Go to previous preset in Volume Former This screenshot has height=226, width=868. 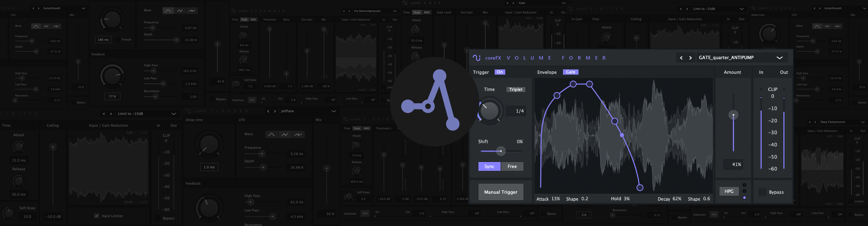[x=681, y=58]
